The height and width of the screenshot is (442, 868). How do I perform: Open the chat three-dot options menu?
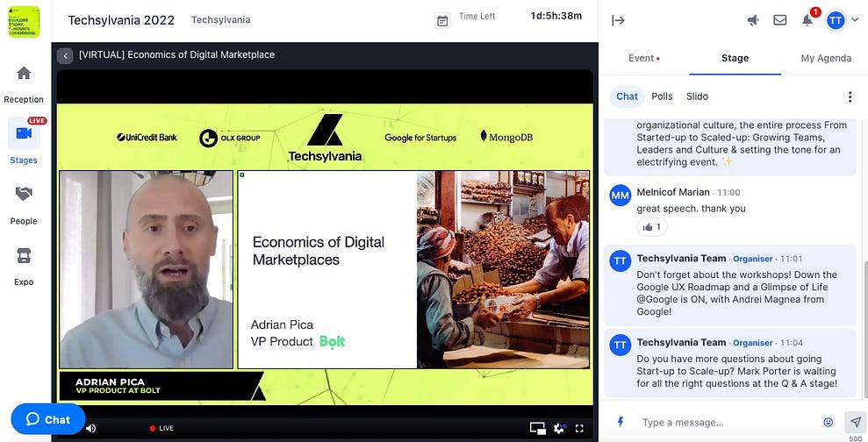[849, 96]
